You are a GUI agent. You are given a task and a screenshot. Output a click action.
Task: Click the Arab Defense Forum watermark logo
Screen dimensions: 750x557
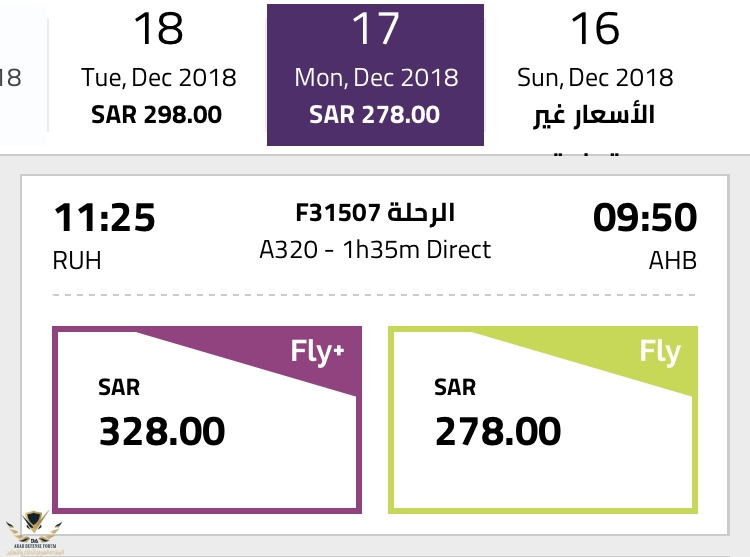[x=33, y=532]
